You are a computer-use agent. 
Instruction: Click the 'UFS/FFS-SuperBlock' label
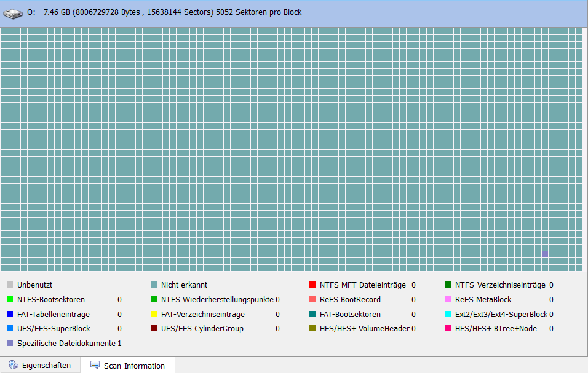(54, 328)
